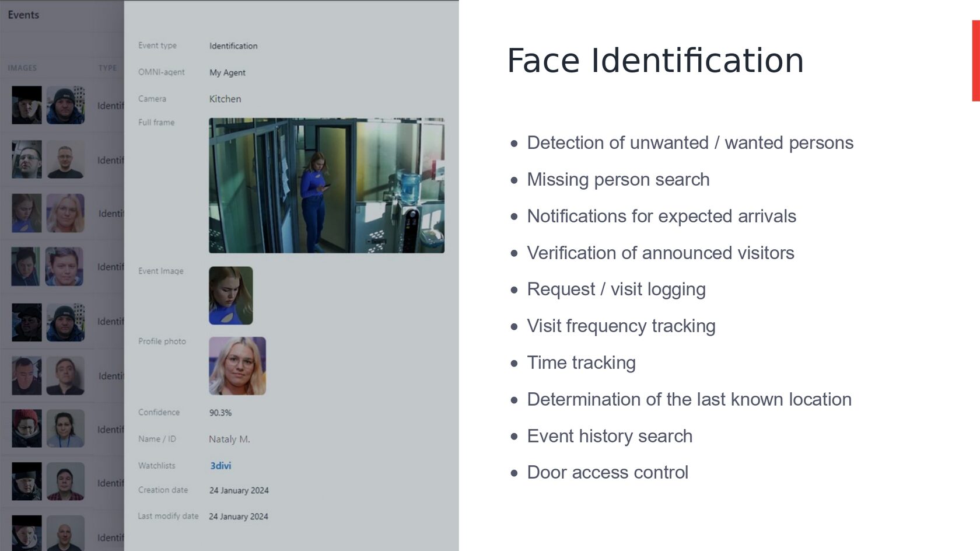View Nataly M.'s profile photo

pos(238,366)
